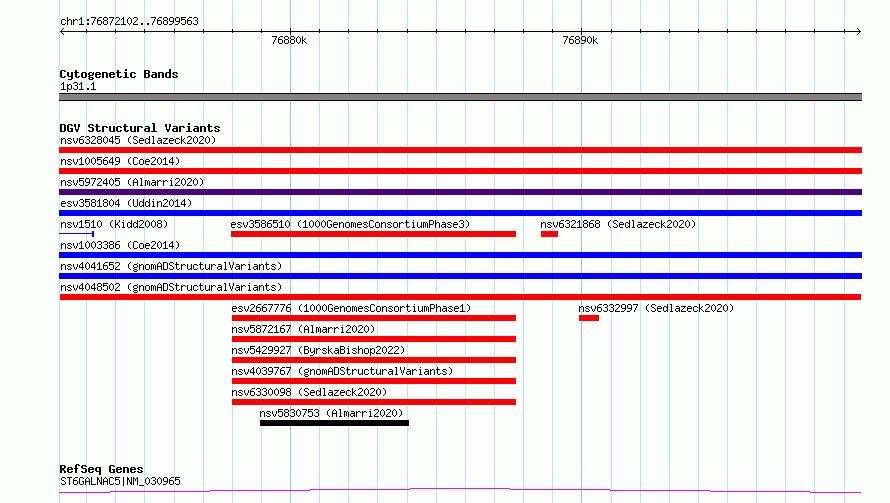Click the thin blue nsv1510 feature line
890x503 pixels.
pyautogui.click(x=77, y=233)
